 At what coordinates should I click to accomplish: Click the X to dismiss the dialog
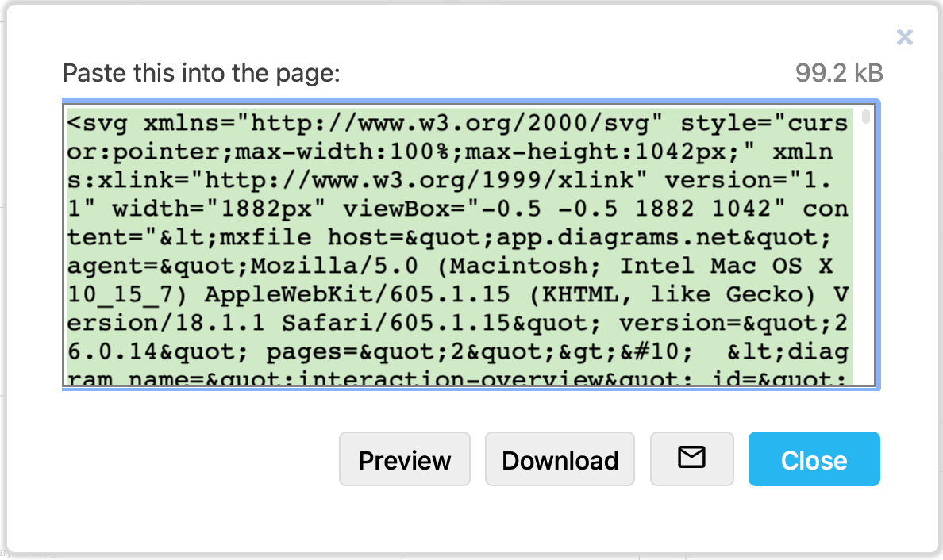(x=904, y=36)
